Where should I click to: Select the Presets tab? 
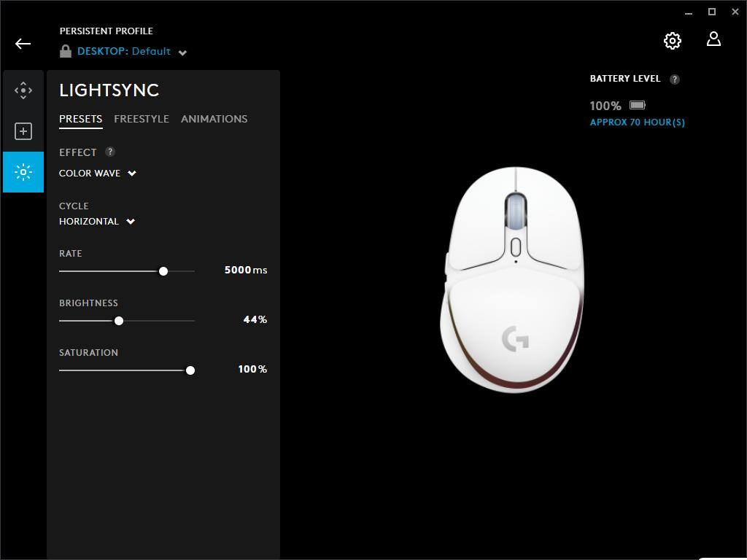(x=80, y=119)
